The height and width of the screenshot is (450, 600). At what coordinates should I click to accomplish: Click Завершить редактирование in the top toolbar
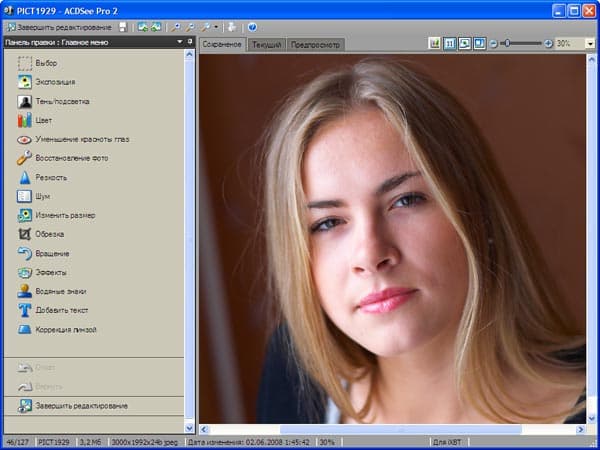pyautogui.click(x=59, y=28)
